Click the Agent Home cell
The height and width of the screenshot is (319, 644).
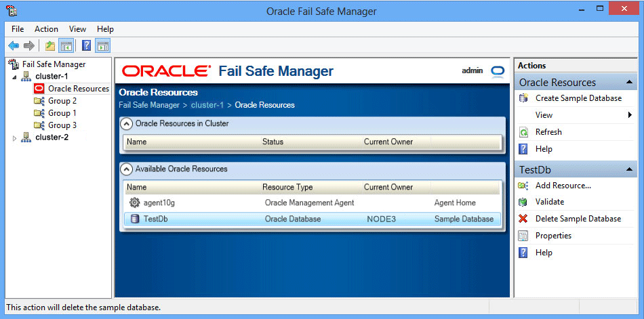pos(455,203)
